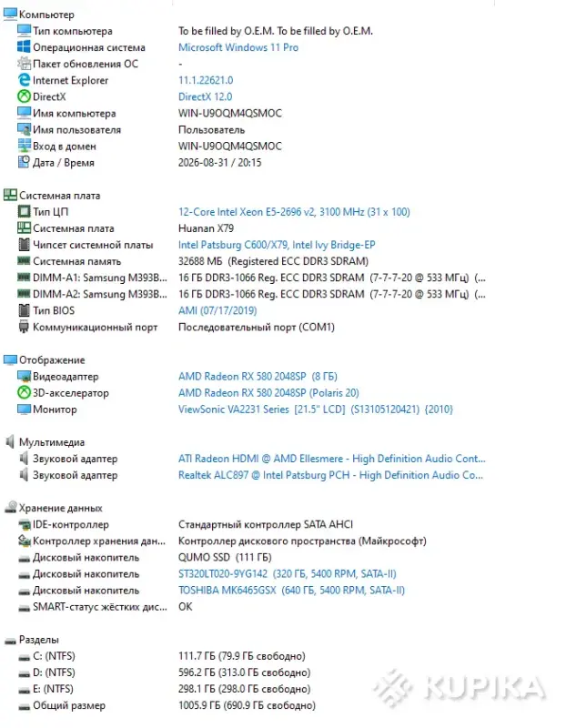The height and width of the screenshot is (728, 566).
Task: Open the ATI Radeon HDMI audio link
Action: click(x=331, y=459)
